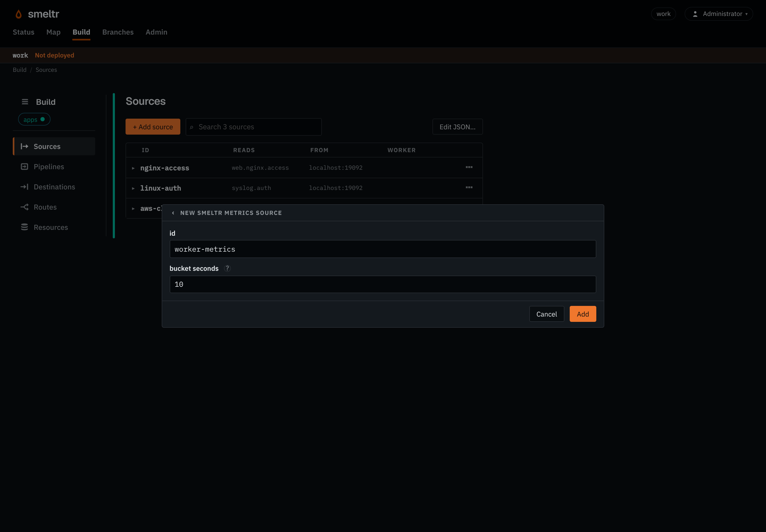Open Edit JSON...
This screenshot has width=766, height=532.
pos(457,127)
